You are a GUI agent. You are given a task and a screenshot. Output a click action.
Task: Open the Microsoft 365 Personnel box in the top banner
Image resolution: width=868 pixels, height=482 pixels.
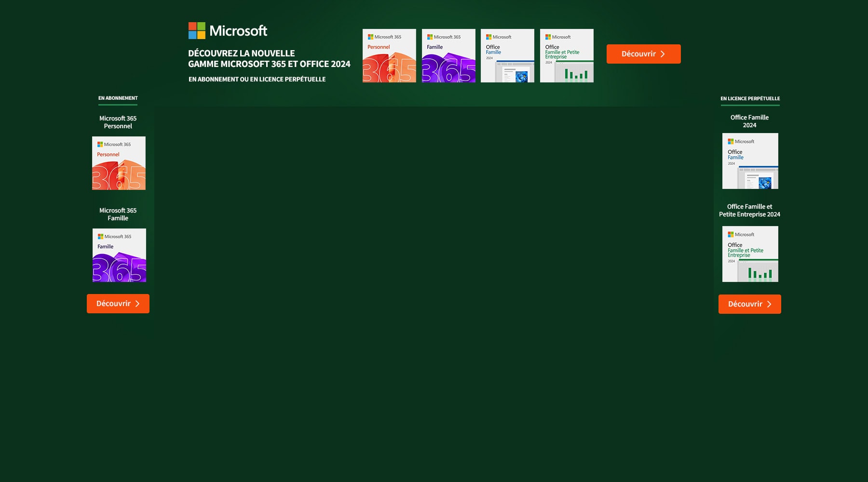click(389, 55)
